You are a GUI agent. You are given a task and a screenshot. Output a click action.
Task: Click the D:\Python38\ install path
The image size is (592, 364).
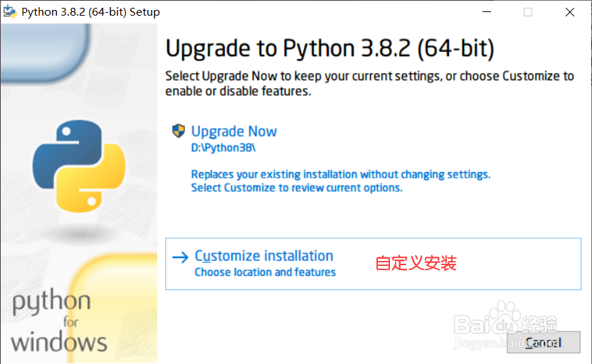pyautogui.click(x=223, y=149)
